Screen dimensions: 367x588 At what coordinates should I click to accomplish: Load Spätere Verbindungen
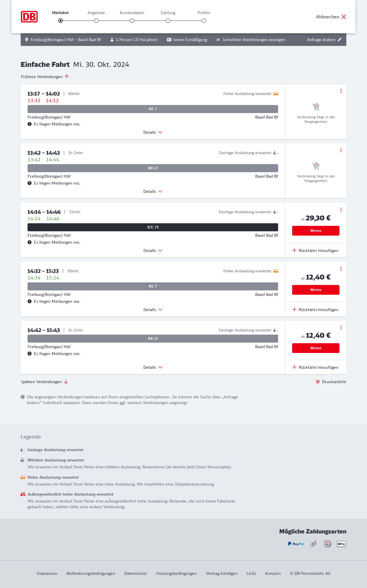pos(44,382)
